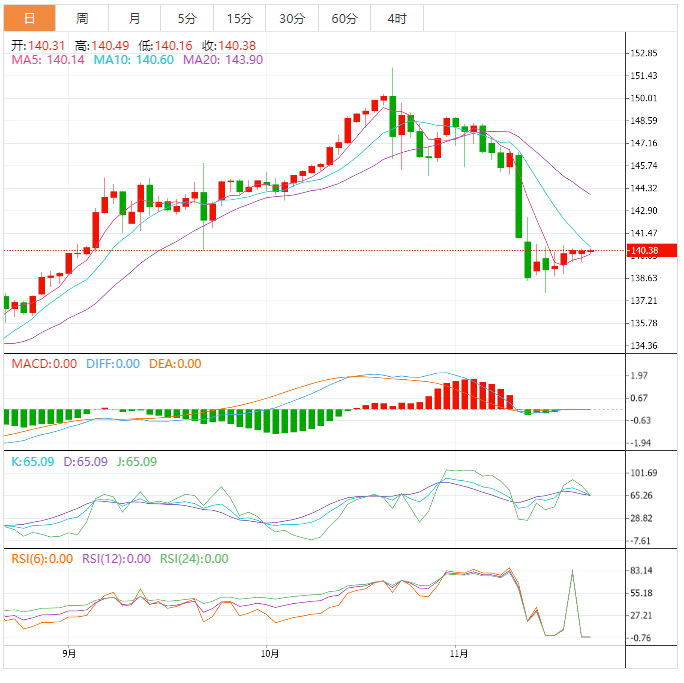
Task: Click the opening price 开:140.31
Action: pos(38,46)
